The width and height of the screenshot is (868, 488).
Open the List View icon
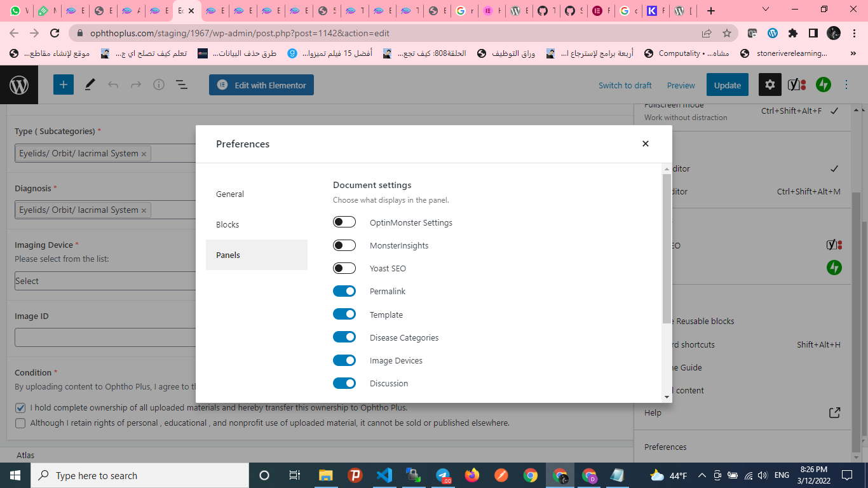[x=181, y=85]
